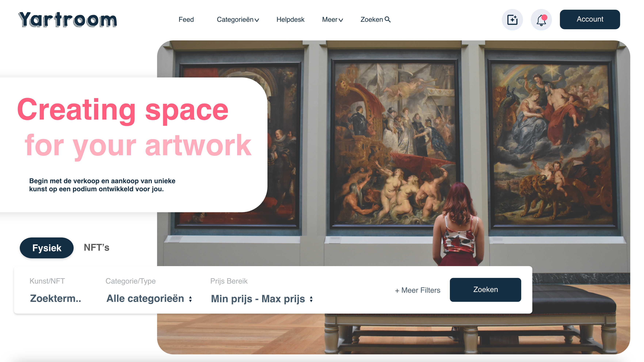Go to the Feed page

[186, 20]
